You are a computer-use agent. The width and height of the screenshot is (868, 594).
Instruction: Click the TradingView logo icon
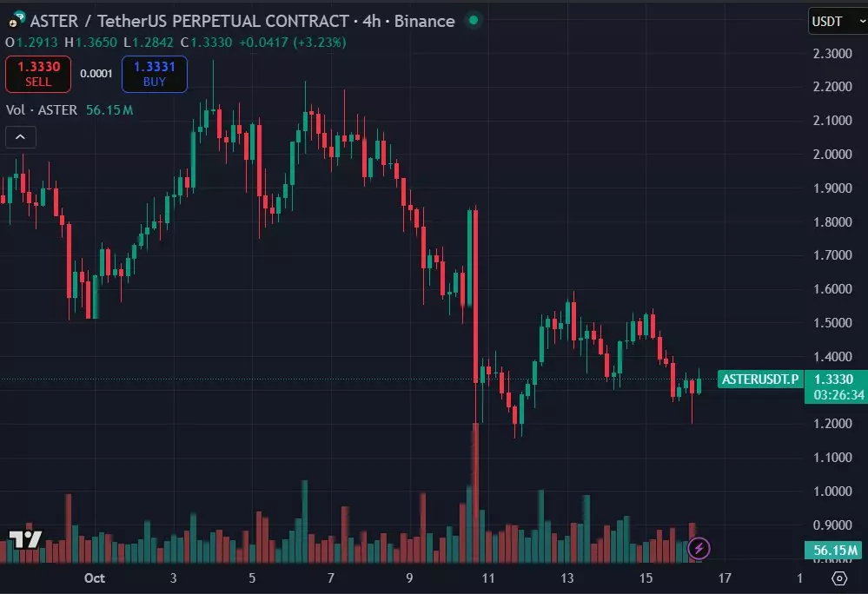[25, 538]
